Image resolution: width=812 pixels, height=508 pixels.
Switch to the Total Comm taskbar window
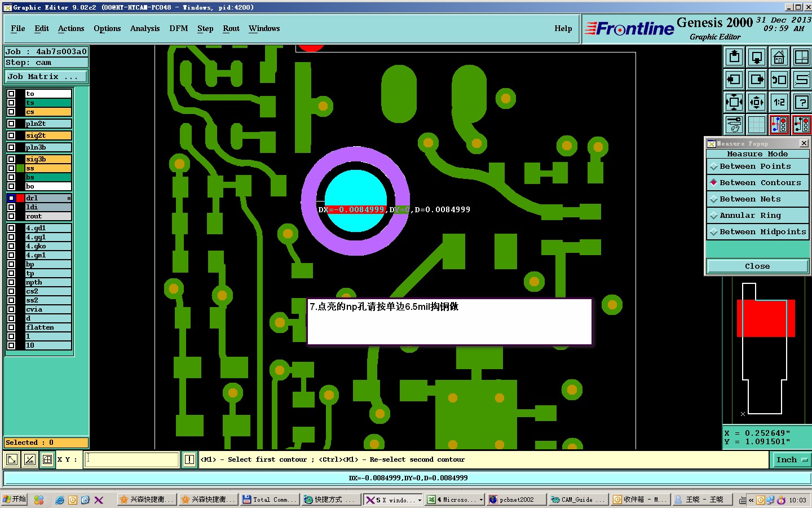(270, 500)
